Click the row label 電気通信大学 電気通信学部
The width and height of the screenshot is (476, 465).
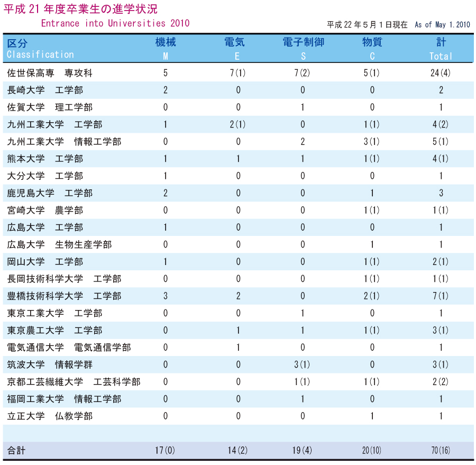click(x=69, y=348)
